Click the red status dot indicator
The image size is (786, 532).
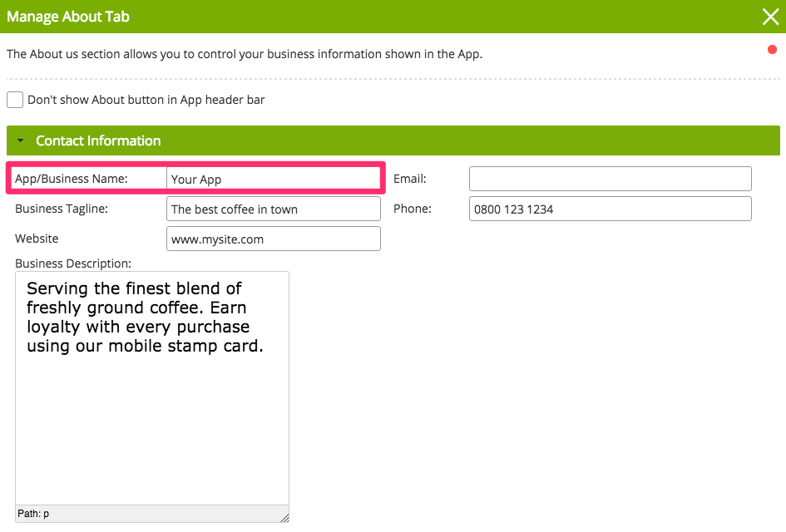772,50
